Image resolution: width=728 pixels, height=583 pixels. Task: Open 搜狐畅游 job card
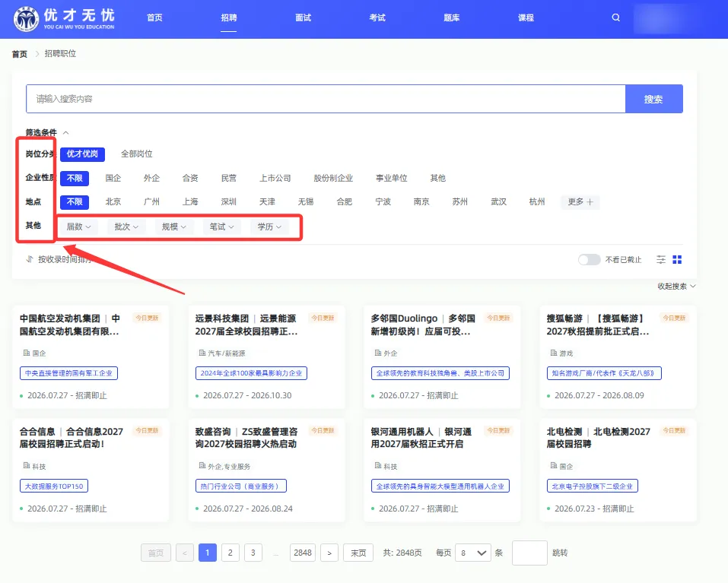coord(618,356)
